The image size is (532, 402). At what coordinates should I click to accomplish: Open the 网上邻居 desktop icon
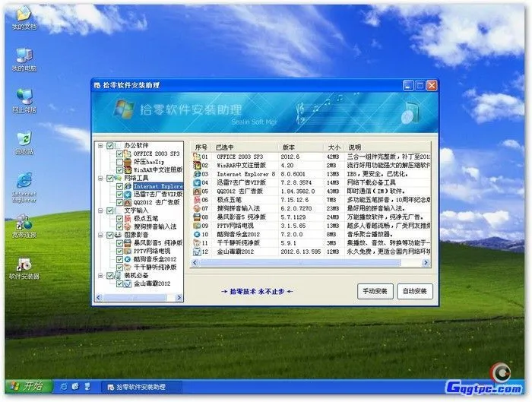(x=24, y=101)
